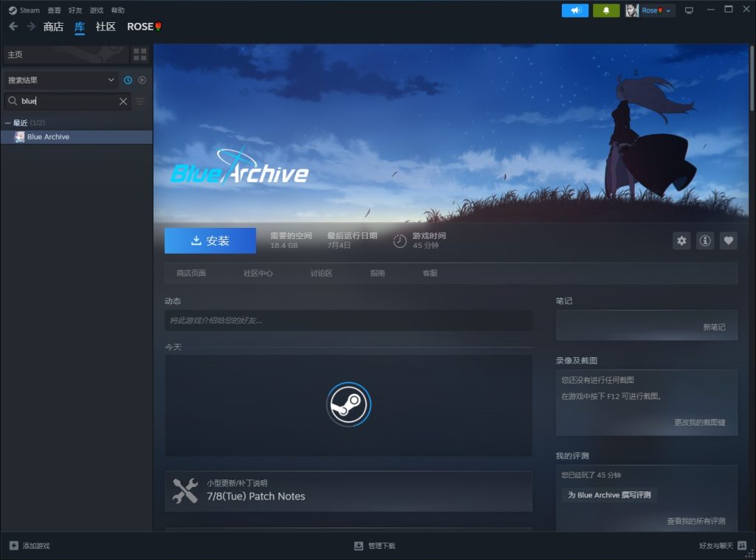Image resolution: width=756 pixels, height=560 pixels.
Task: Open the 7/8(Tue) Patch Notes entry
Action: pyautogui.click(x=348, y=491)
